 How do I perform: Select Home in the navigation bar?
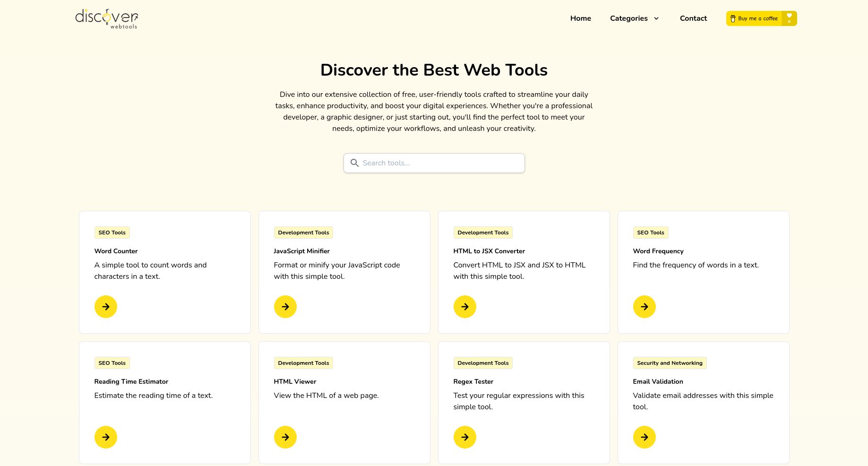580,18
